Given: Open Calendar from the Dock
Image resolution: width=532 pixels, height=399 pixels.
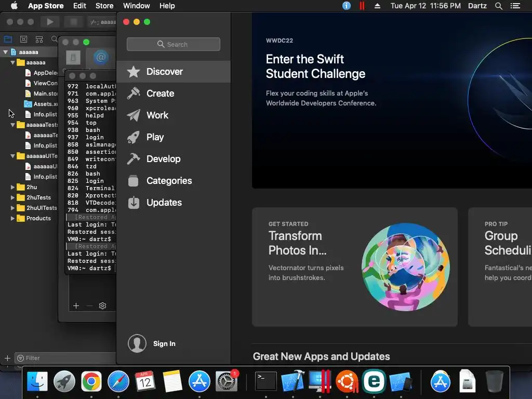Looking at the screenshot, I should (x=145, y=381).
